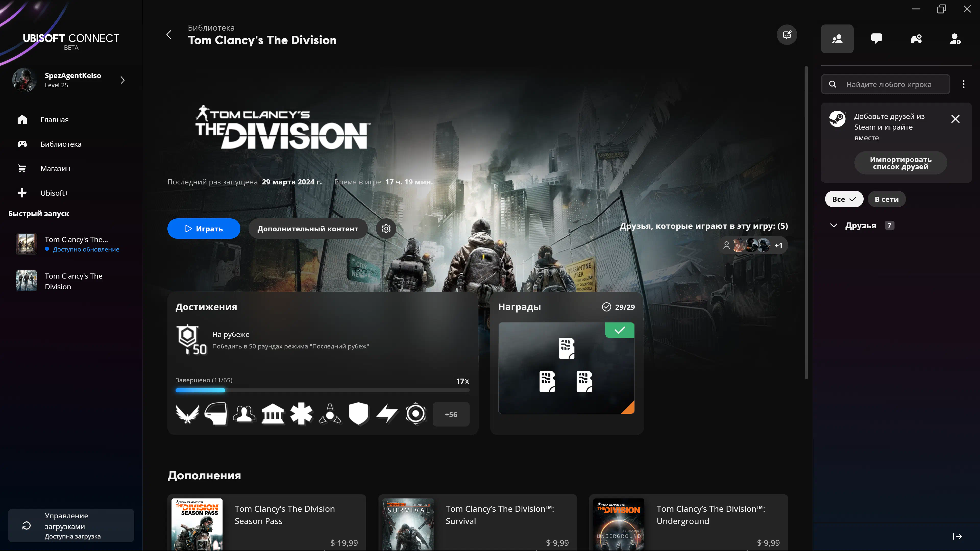
Task: Select the В сети filter chip
Action: [x=886, y=199]
